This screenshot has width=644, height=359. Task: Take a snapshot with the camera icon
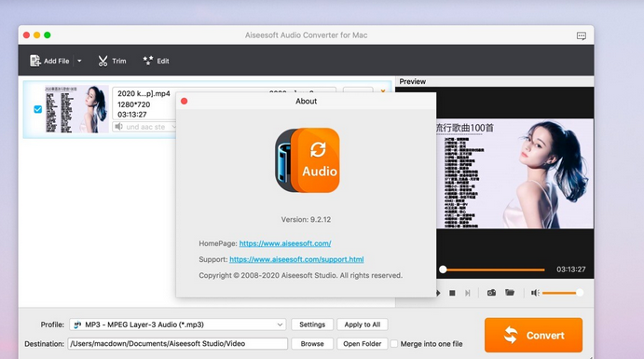491,293
